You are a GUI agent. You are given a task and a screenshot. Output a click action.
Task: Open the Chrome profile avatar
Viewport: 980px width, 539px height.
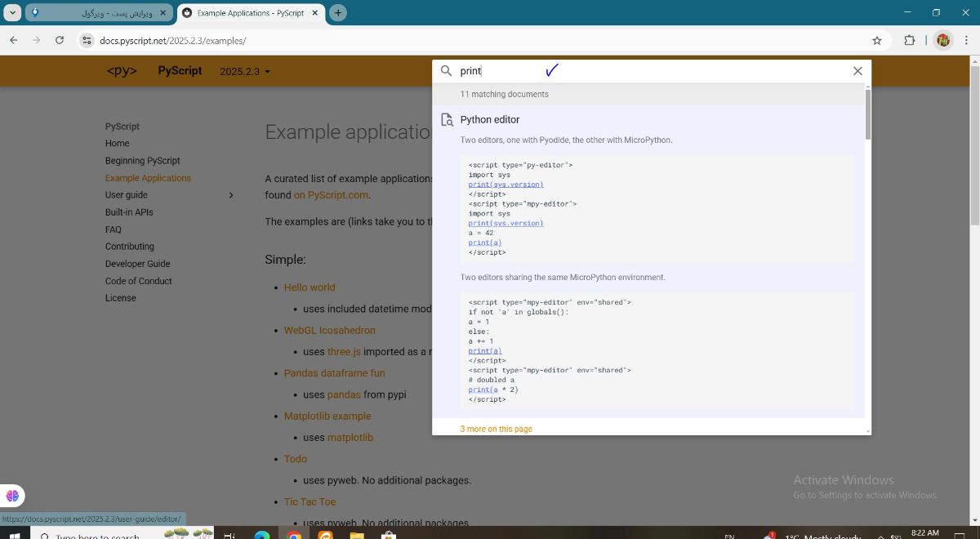pyautogui.click(x=943, y=40)
